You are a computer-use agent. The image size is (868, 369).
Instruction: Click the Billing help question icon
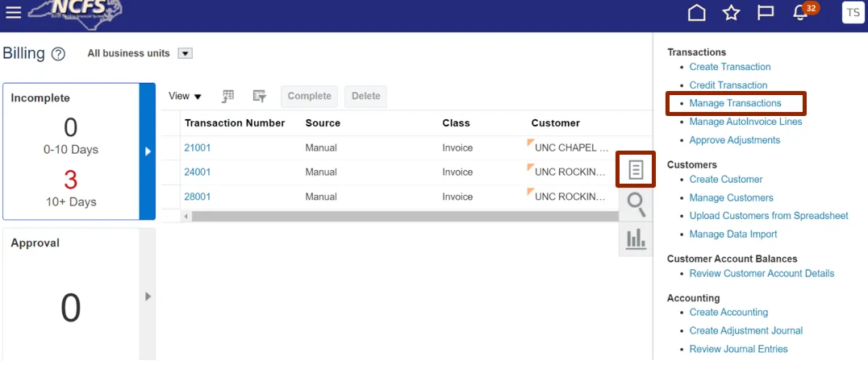pyautogui.click(x=58, y=54)
